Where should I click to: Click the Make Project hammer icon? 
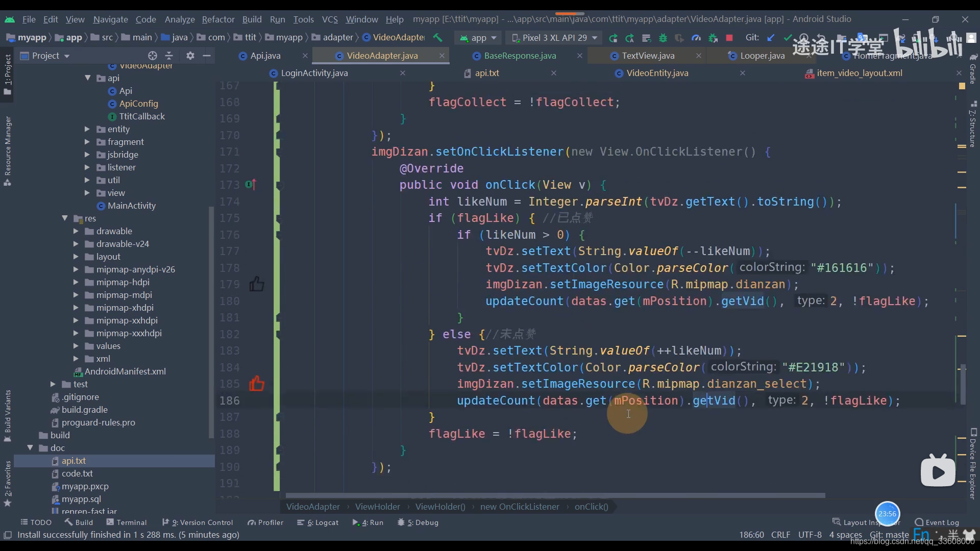click(x=437, y=37)
